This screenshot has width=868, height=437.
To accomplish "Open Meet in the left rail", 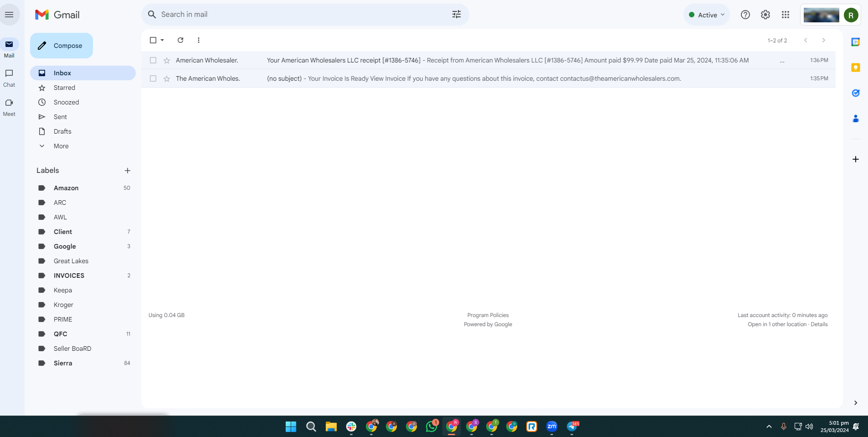I will [9, 107].
